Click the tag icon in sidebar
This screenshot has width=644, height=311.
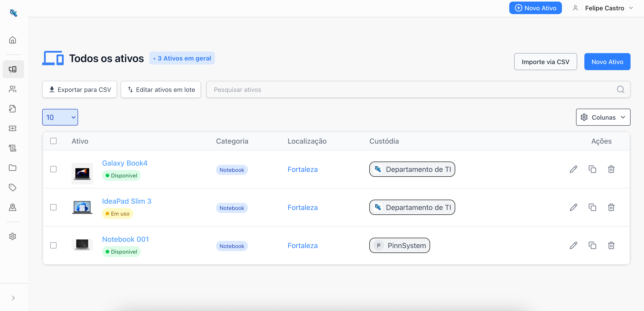pyautogui.click(x=13, y=187)
